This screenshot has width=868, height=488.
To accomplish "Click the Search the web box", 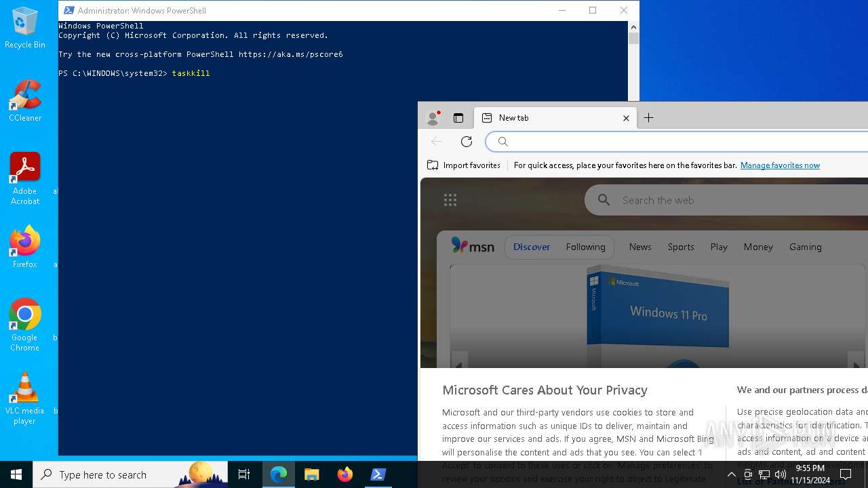I will point(726,200).
